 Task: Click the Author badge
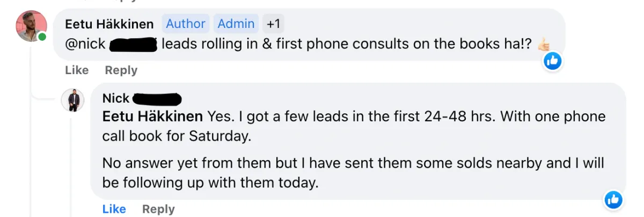click(186, 24)
